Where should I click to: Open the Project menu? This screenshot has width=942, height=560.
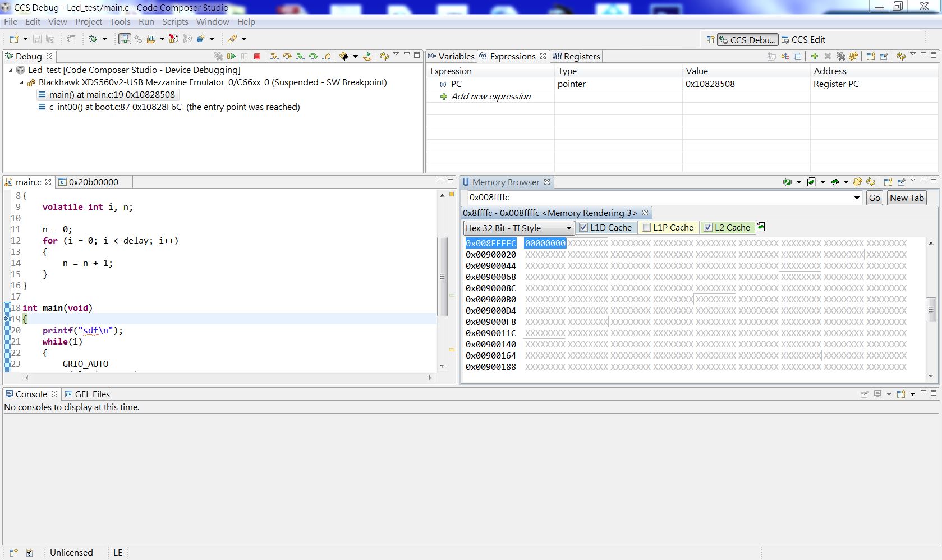coord(89,22)
